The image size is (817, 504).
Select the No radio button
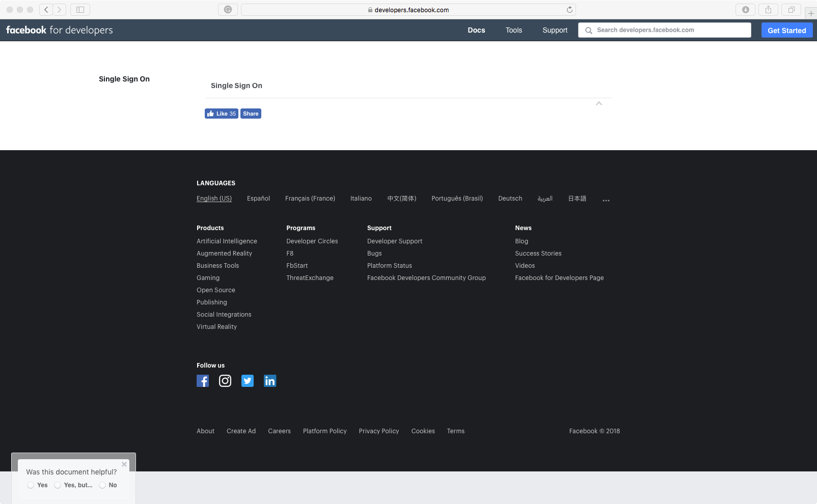(x=102, y=485)
